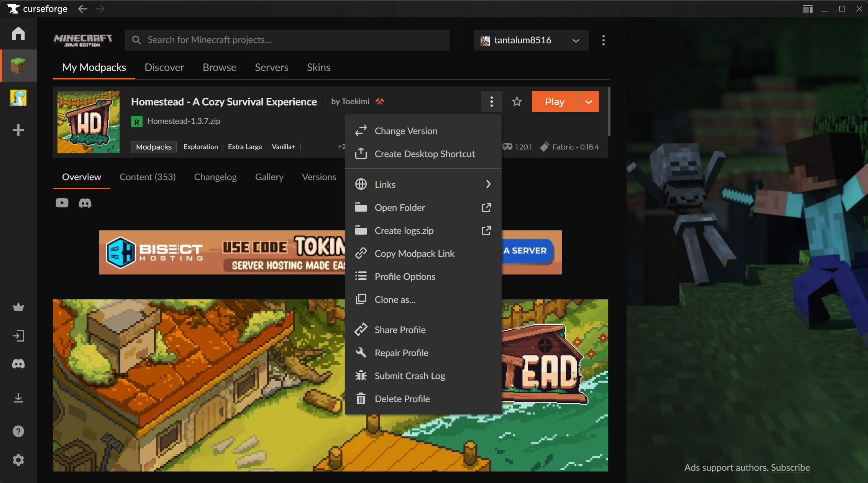This screenshot has width=868, height=483.
Task: Choose Repair Profile
Action: (423, 353)
